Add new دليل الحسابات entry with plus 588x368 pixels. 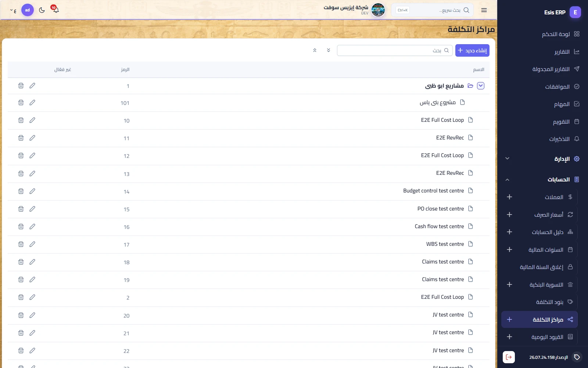click(x=509, y=232)
